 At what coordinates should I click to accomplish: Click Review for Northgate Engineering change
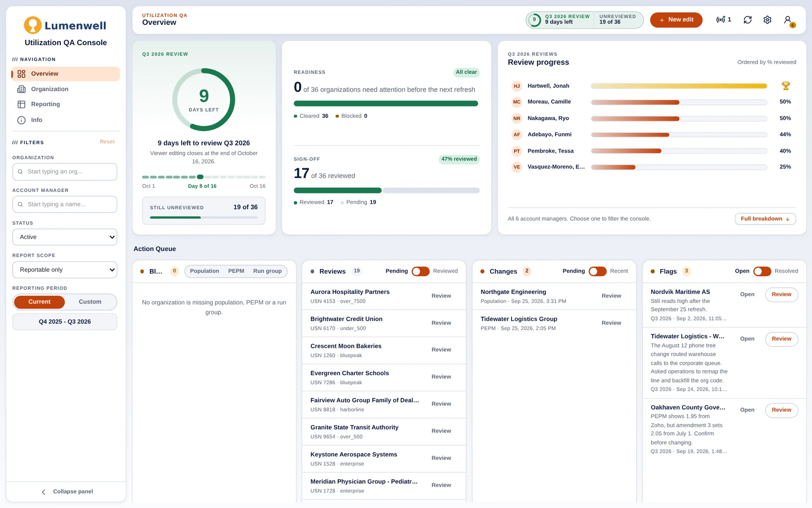click(x=611, y=296)
